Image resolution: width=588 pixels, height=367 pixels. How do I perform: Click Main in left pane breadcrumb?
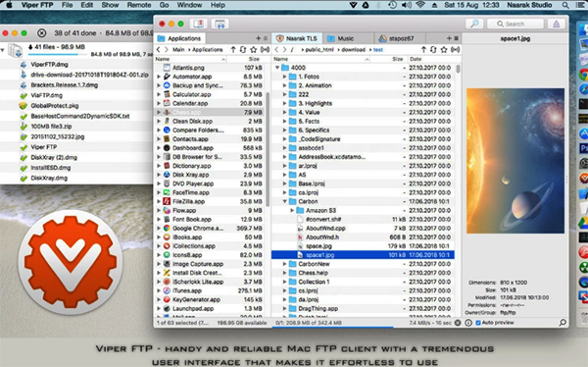point(178,50)
